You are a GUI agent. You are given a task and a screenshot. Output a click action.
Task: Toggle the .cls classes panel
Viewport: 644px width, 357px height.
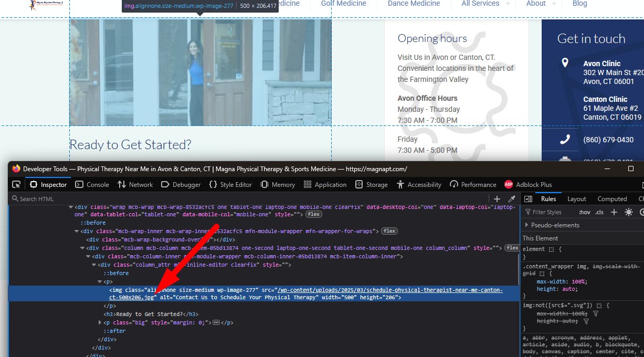click(599, 212)
